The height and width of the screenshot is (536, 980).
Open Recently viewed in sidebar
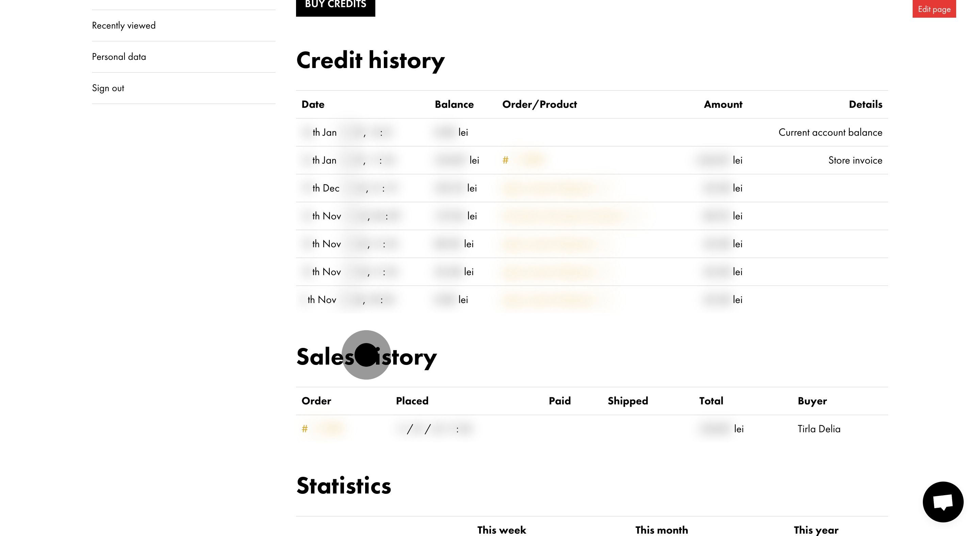click(124, 26)
